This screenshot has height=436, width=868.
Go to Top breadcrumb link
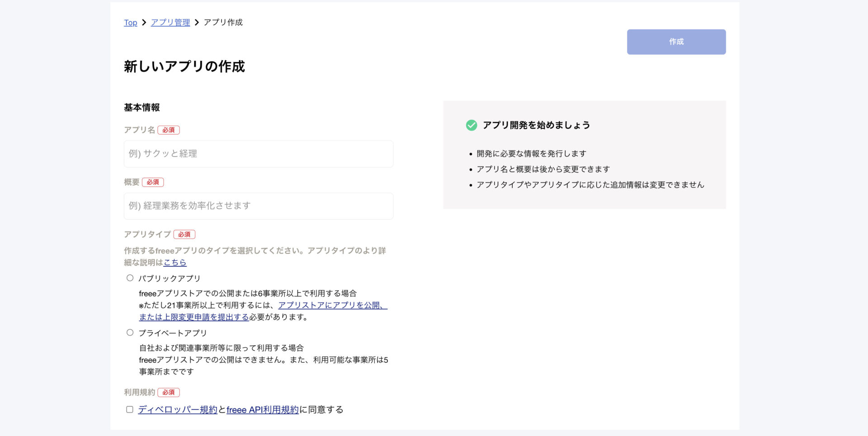(131, 23)
